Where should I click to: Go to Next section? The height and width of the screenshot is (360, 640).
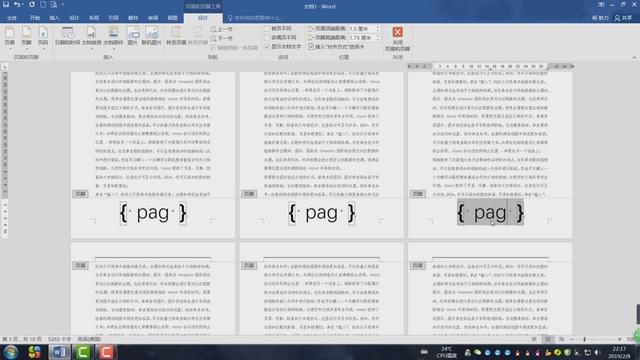click(222, 38)
